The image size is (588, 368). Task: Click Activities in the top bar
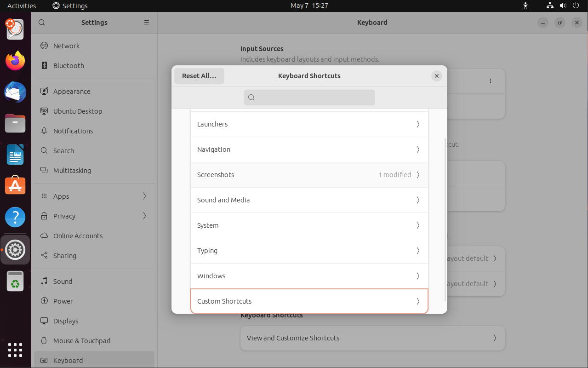pyautogui.click(x=22, y=6)
